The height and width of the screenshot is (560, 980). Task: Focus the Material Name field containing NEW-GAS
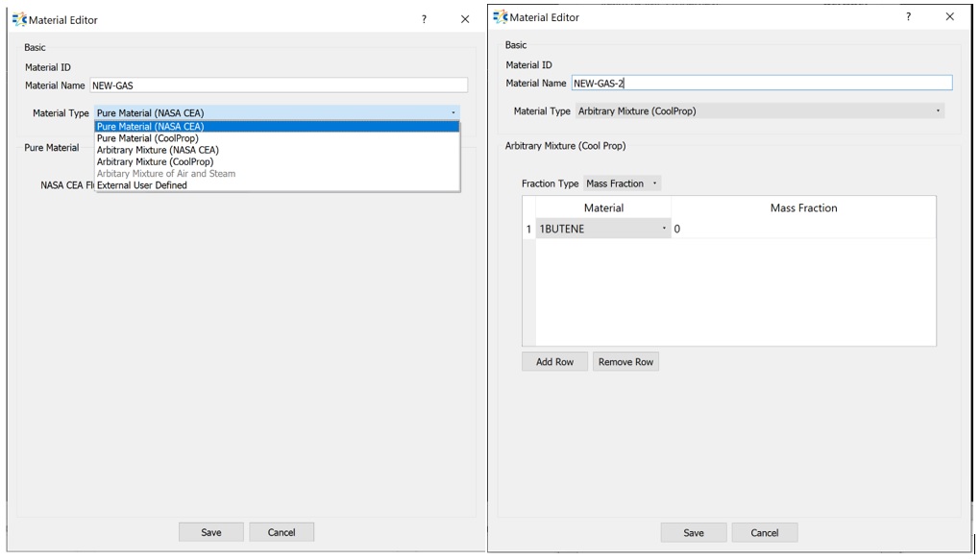(279, 85)
